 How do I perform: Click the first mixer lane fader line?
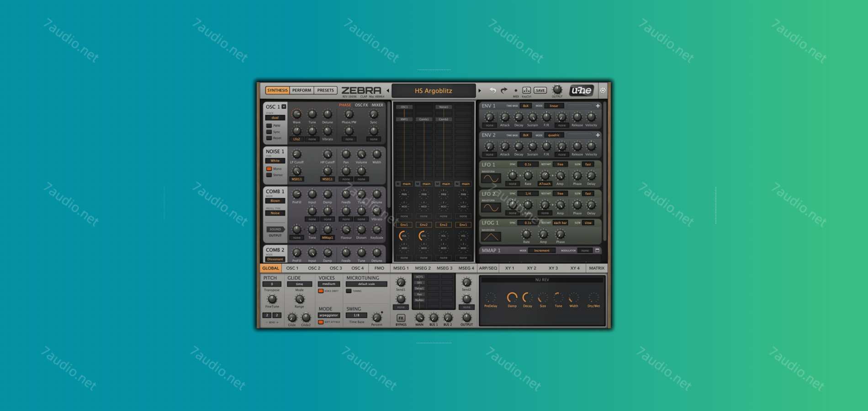tap(404, 151)
